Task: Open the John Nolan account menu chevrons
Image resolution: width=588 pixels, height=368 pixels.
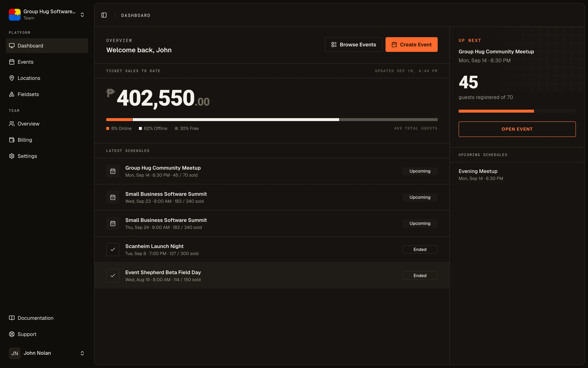Action: [x=82, y=353]
